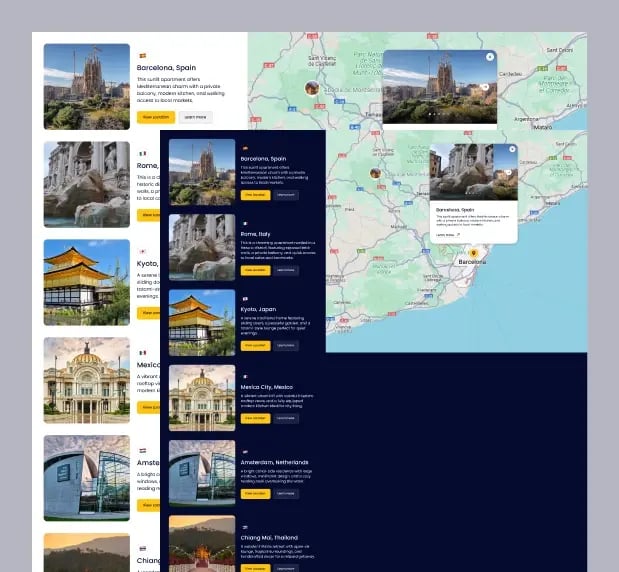Click View location for Kyoto, Japan in dark panel
This screenshot has height=572, width=619.
tap(255, 345)
